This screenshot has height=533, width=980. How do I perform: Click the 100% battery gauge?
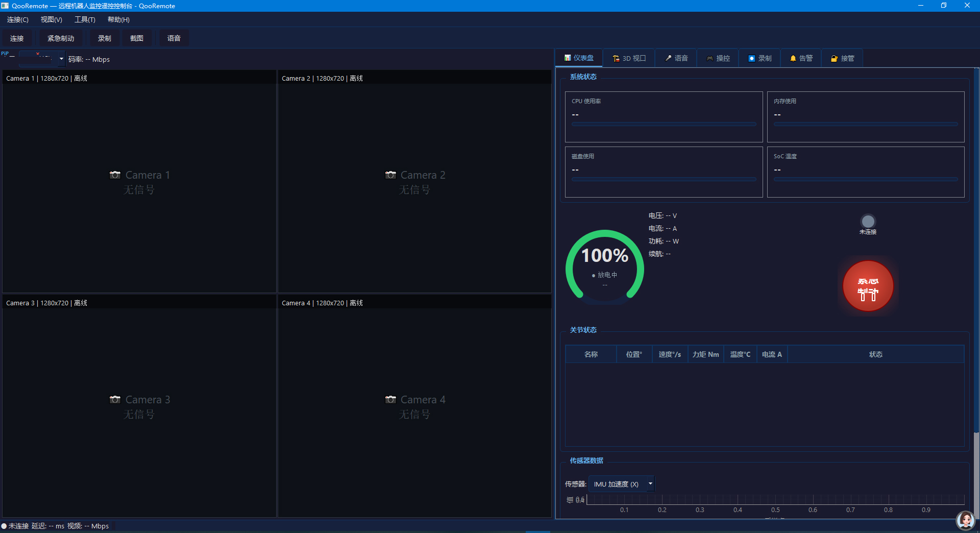pyautogui.click(x=605, y=268)
